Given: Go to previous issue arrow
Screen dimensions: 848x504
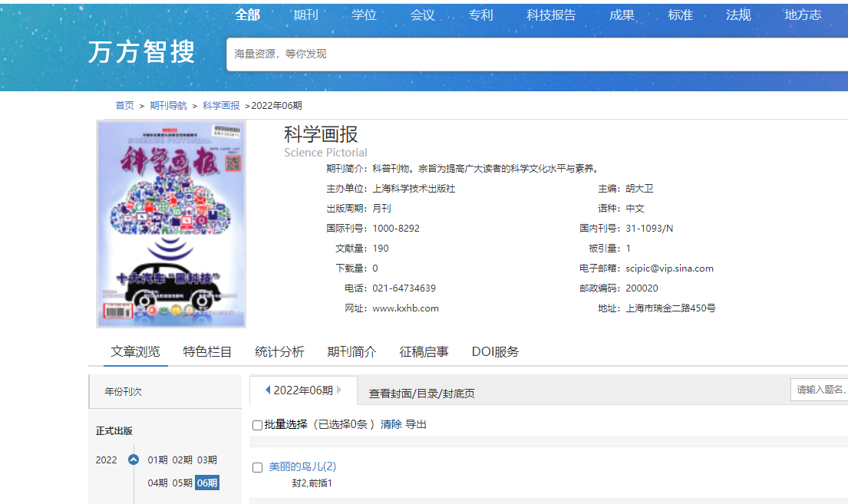Looking at the screenshot, I should (268, 390).
